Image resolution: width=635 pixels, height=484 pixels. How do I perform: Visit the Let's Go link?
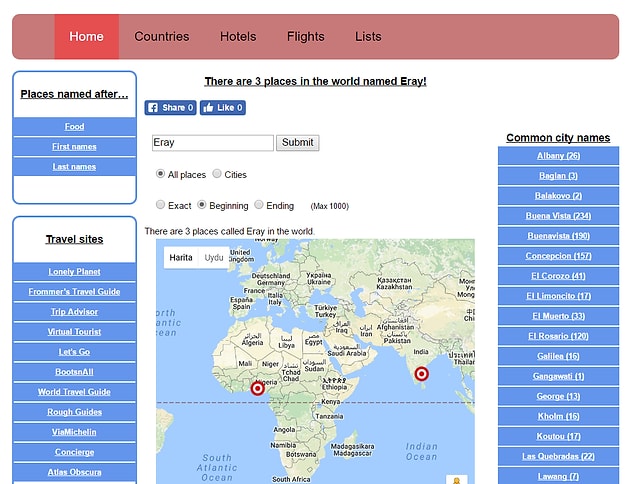coord(75,352)
